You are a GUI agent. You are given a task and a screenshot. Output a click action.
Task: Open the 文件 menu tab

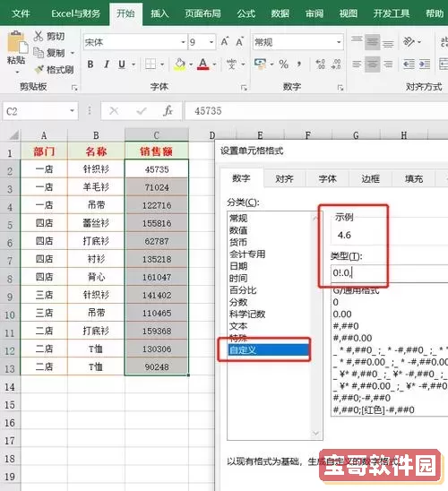click(21, 13)
